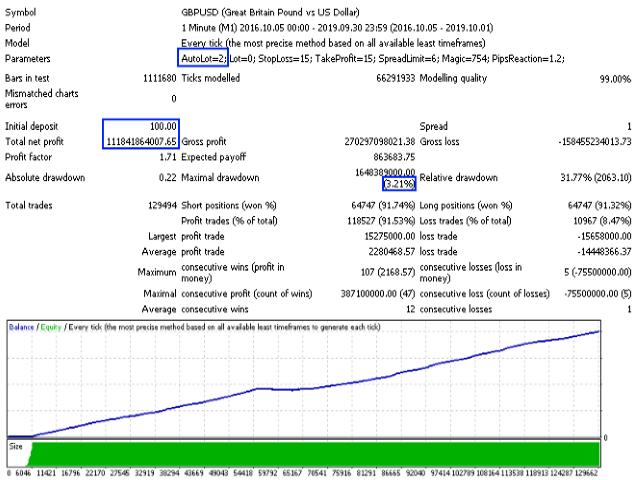
Task: Click the green Size volume bar area
Action: coord(315,453)
